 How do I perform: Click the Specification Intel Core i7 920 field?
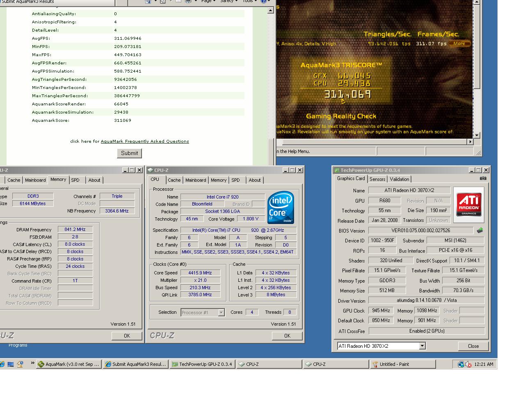[x=238, y=230]
